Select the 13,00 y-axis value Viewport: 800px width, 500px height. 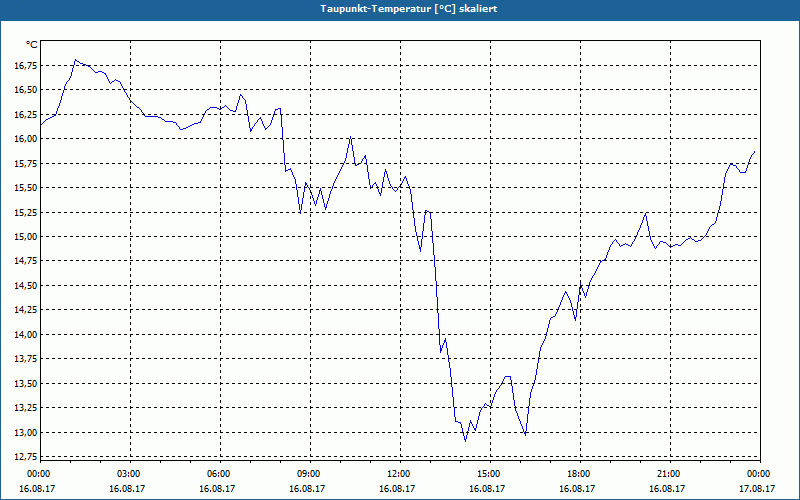pyautogui.click(x=24, y=433)
